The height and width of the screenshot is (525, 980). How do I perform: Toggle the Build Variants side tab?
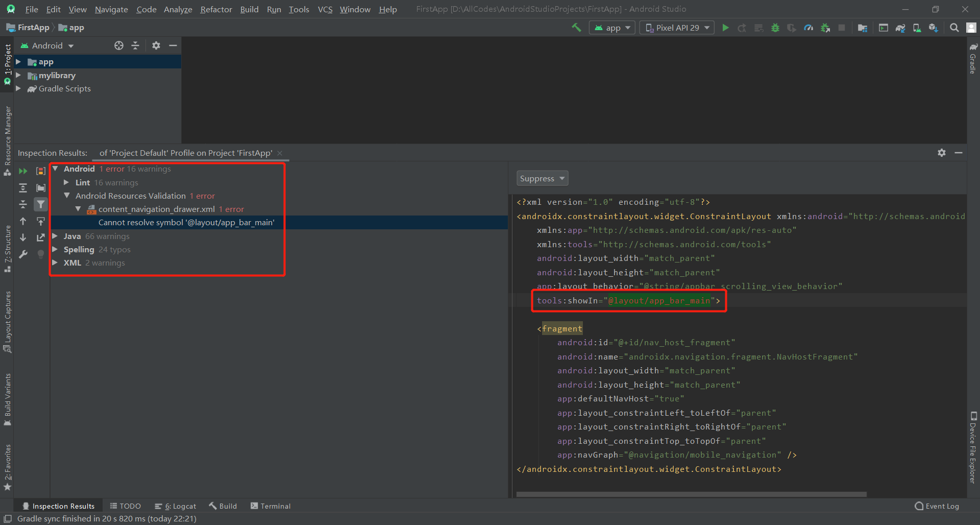pos(7,400)
